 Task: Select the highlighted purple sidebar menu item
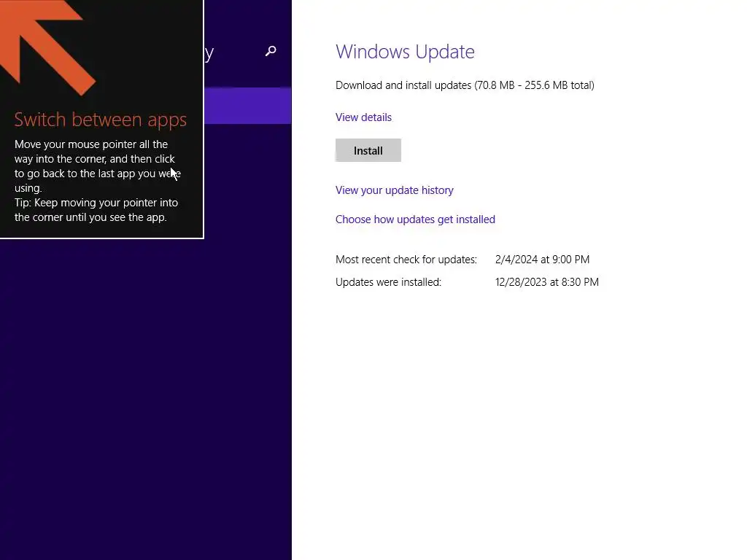[x=248, y=106]
